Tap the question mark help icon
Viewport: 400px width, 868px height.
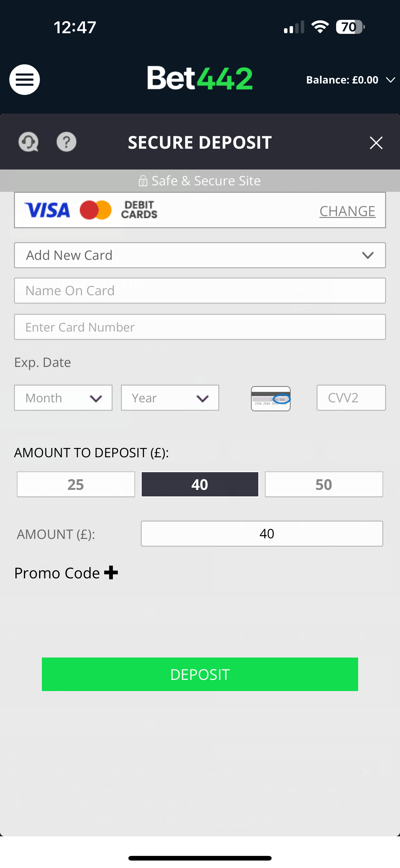[x=66, y=142]
